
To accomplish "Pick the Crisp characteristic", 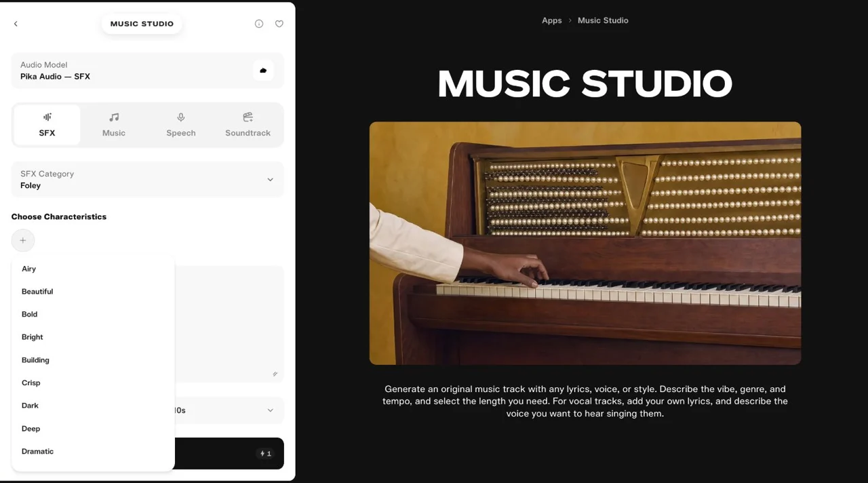I will (x=93, y=383).
